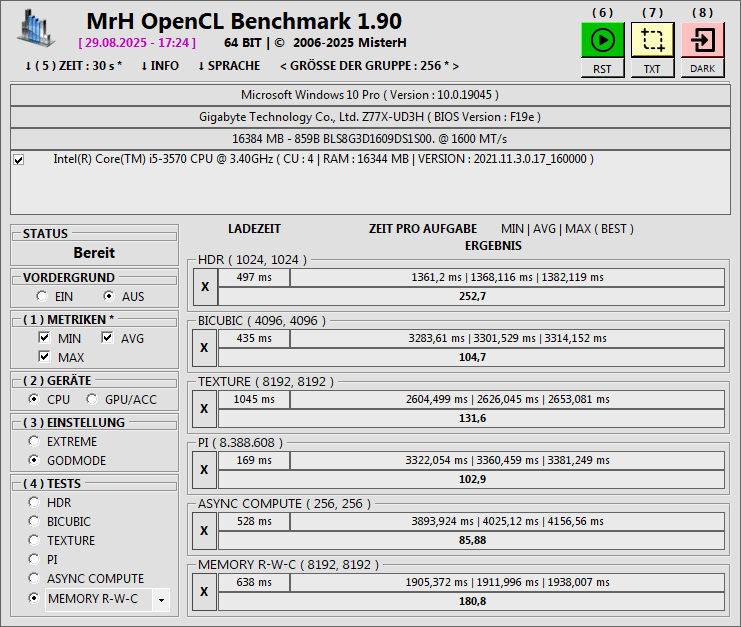The image size is (741, 627).
Task: Select the TEXTURE test radio button
Action: click(x=34, y=540)
